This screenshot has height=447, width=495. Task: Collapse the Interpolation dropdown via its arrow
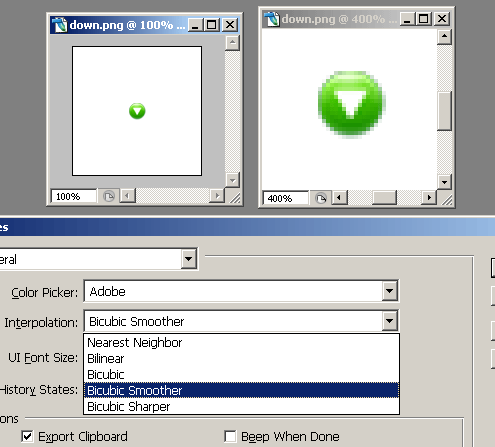pyautogui.click(x=389, y=321)
